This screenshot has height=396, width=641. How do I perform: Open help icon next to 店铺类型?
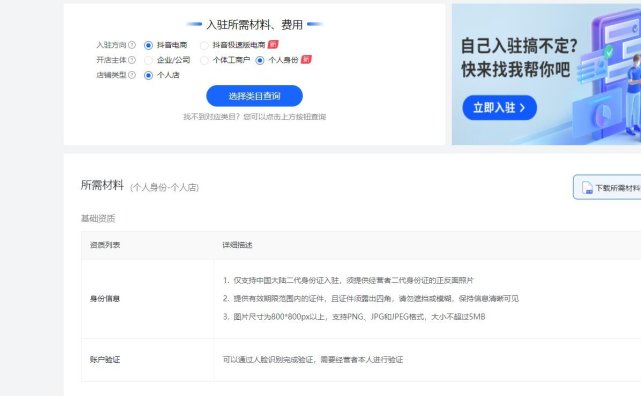132,75
